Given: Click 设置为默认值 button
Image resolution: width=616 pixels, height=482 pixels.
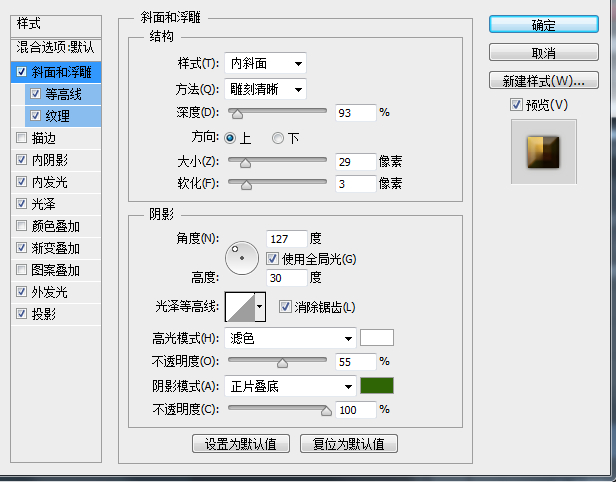Looking at the screenshot, I should 241,444.
